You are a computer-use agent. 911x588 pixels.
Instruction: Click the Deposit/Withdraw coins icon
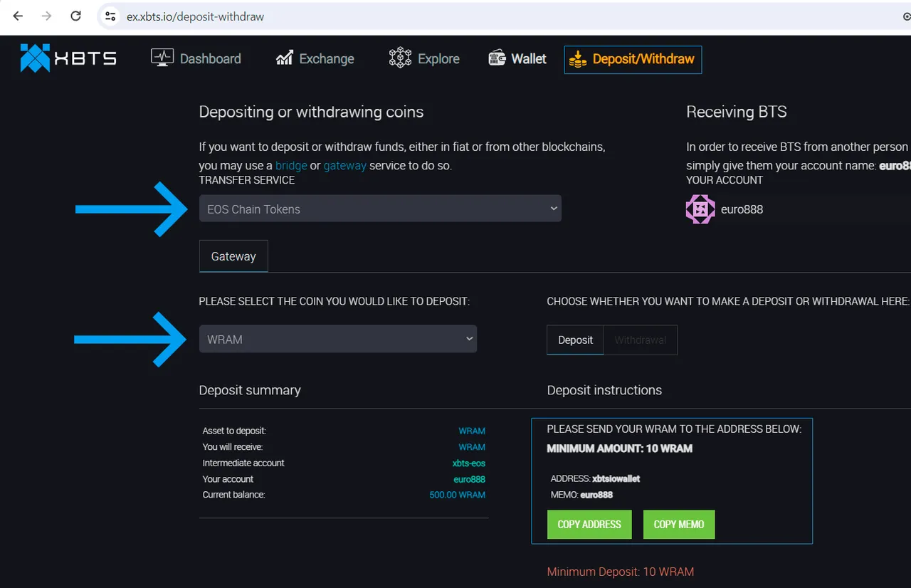point(578,59)
